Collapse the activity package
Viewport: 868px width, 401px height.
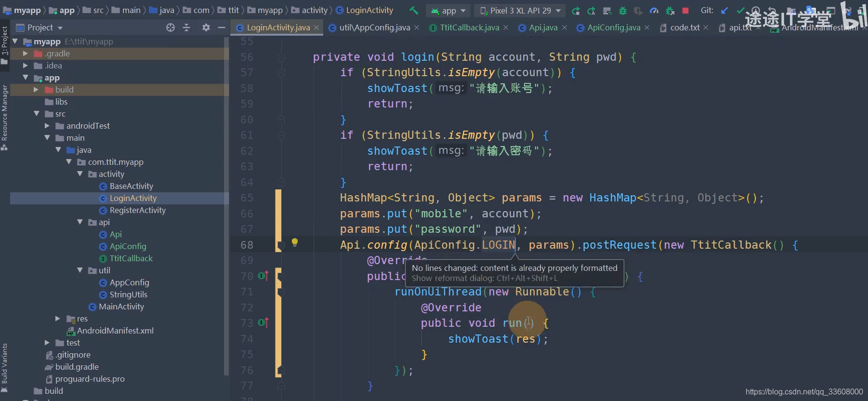pos(80,174)
